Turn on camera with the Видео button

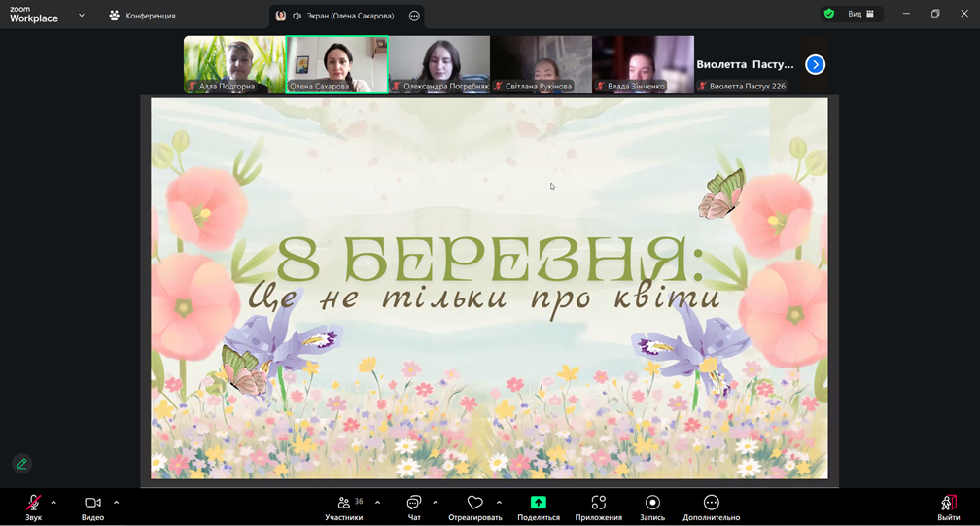[x=92, y=504]
